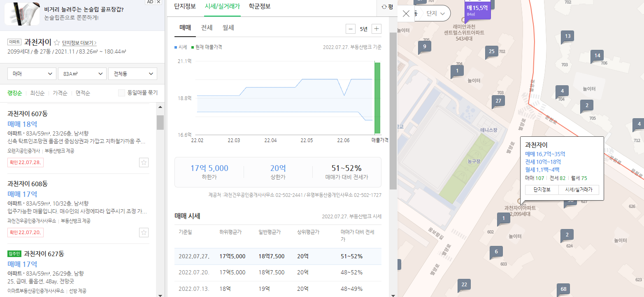Click map marker numbered 6

coord(496,252)
